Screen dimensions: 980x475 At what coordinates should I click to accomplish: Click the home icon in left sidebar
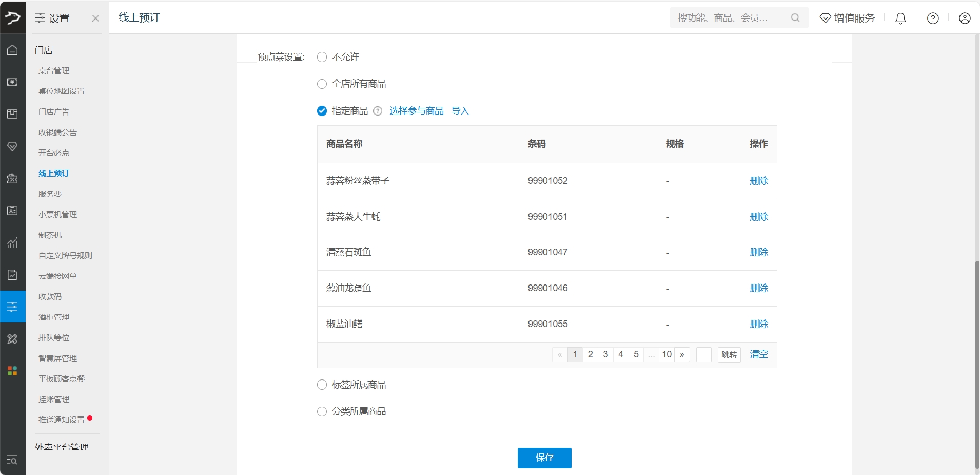pyautogui.click(x=12, y=50)
